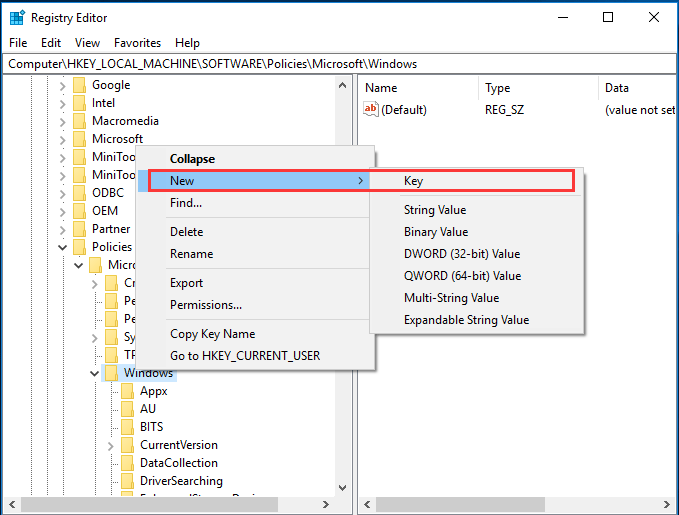Click the Intel folder icon

[x=79, y=103]
